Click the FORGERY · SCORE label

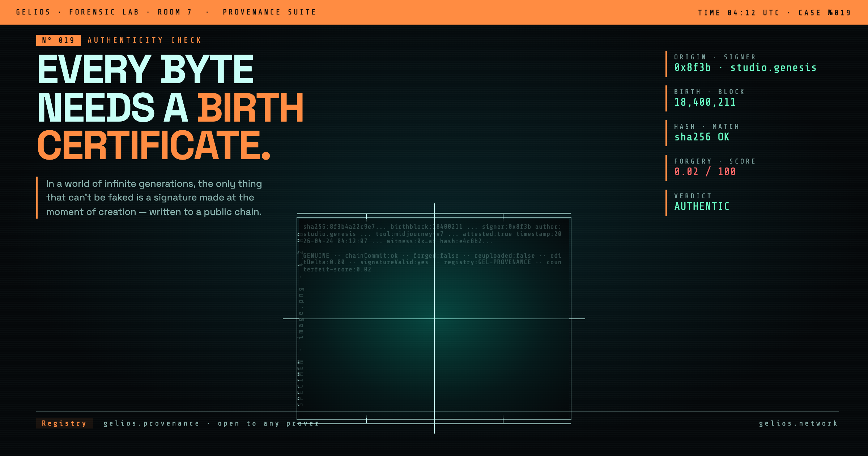point(715,161)
